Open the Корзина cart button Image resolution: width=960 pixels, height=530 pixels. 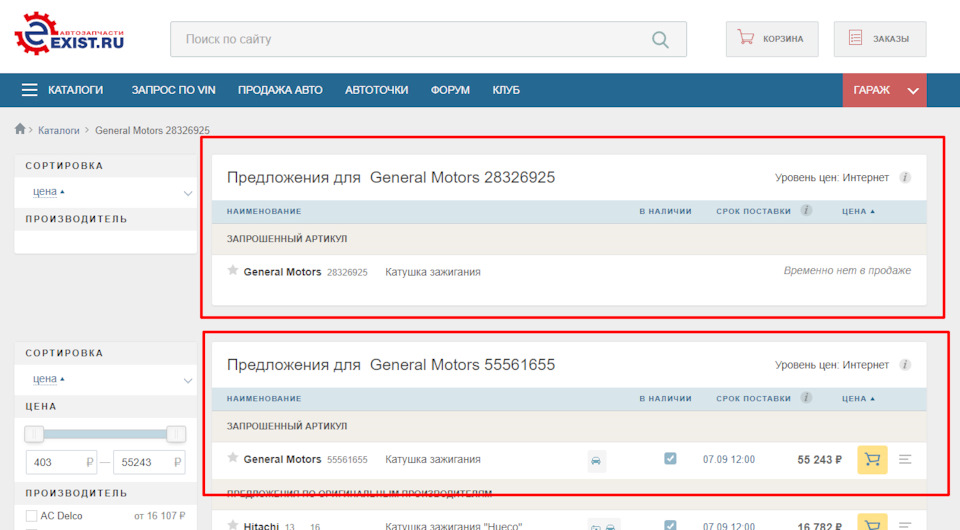point(772,39)
